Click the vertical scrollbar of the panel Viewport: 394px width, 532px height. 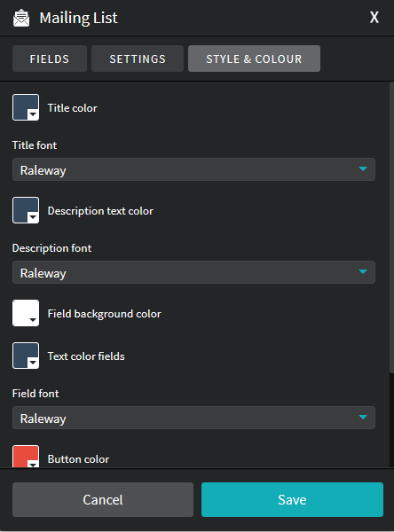[391, 227]
